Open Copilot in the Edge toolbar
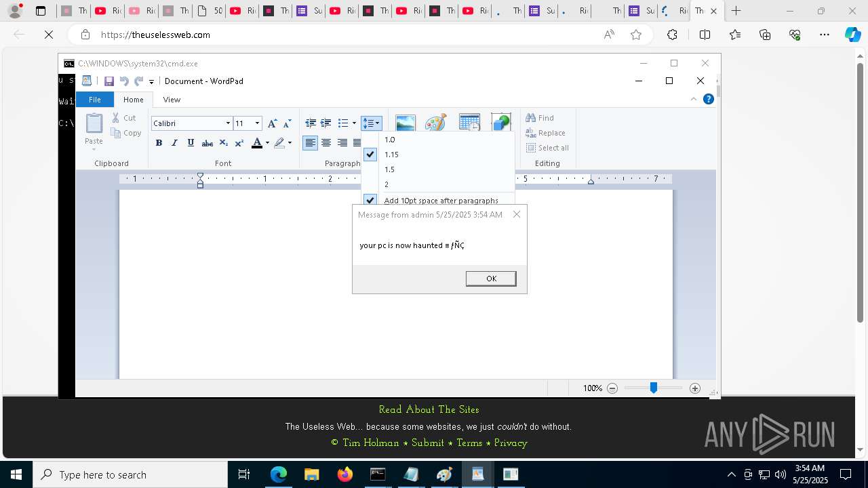868x488 pixels. pyautogui.click(x=852, y=35)
